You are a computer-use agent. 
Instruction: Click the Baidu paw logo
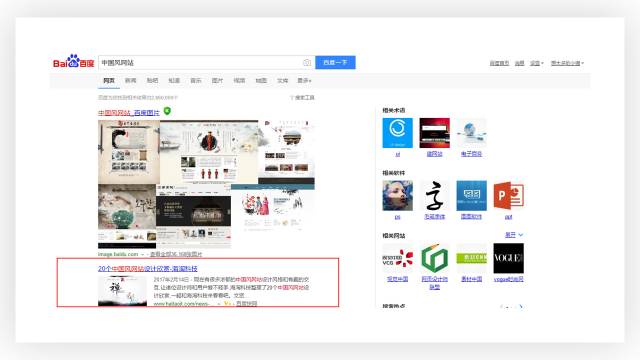[73, 61]
